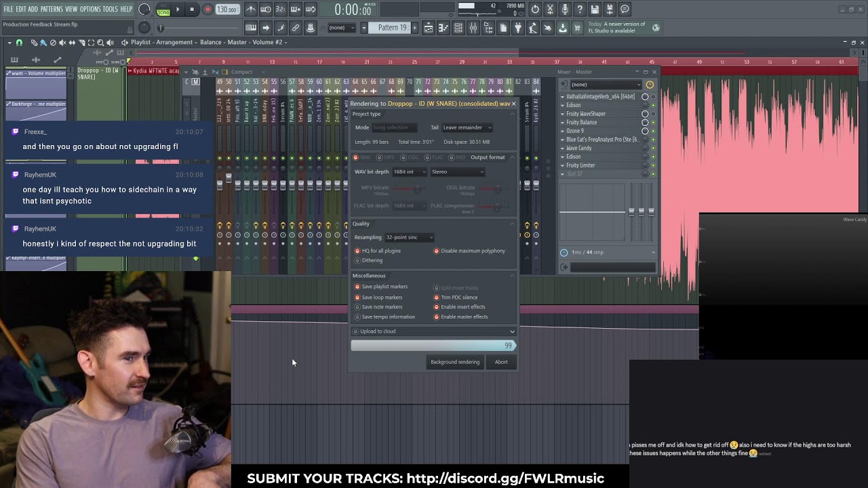
Task: Open the WAV bit depth '16Bit int' dropdown
Action: (410, 171)
